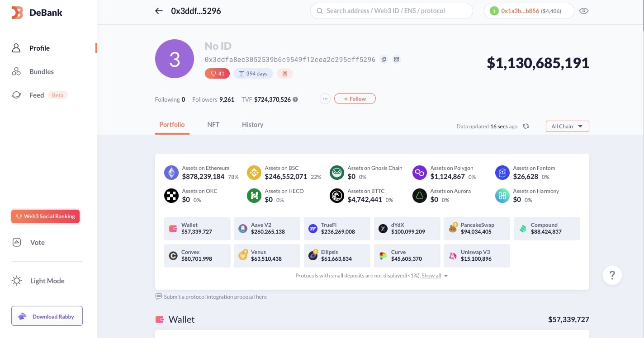
Task: Open Feed in the sidebar
Action: 37,95
